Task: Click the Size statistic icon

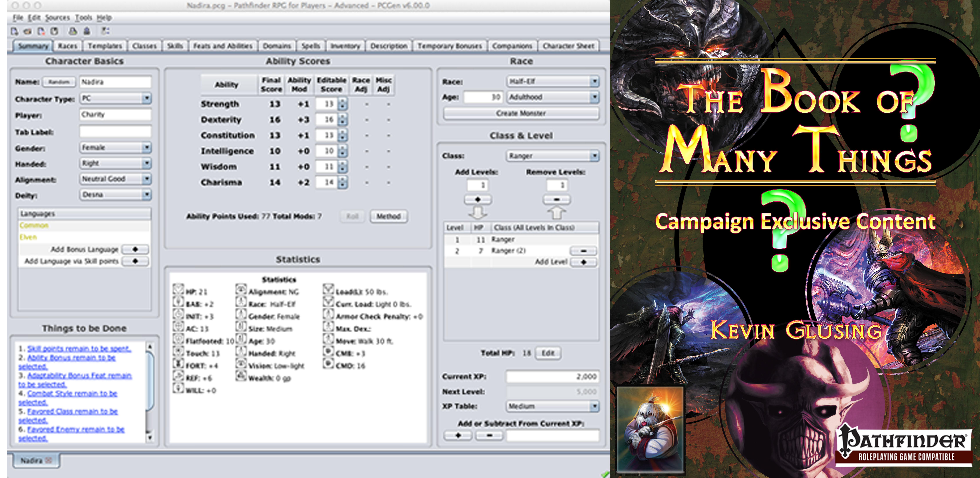Action: (x=241, y=326)
